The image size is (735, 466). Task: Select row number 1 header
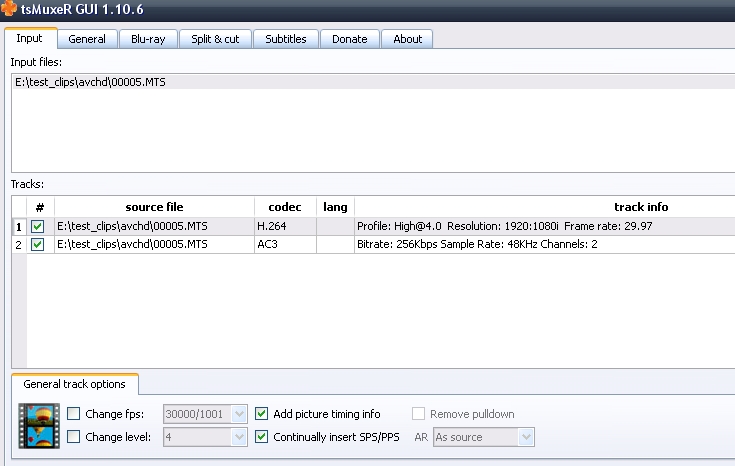tap(19, 227)
